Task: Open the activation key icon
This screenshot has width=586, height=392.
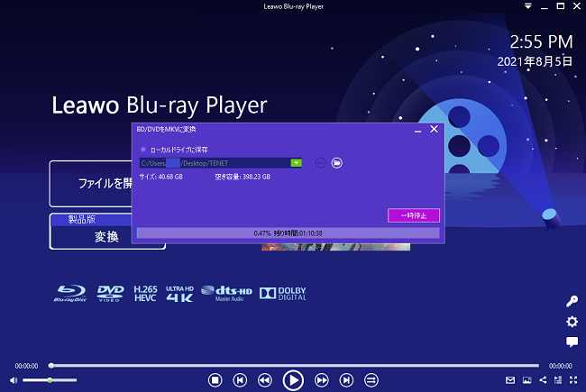Action: [572, 301]
